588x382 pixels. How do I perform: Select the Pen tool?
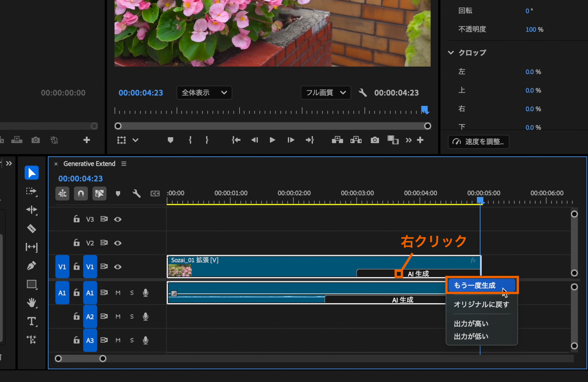(x=32, y=266)
